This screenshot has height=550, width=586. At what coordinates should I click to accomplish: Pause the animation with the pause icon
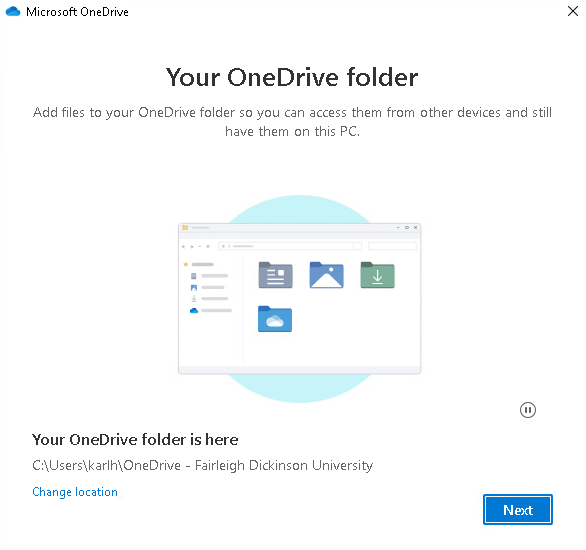[528, 410]
